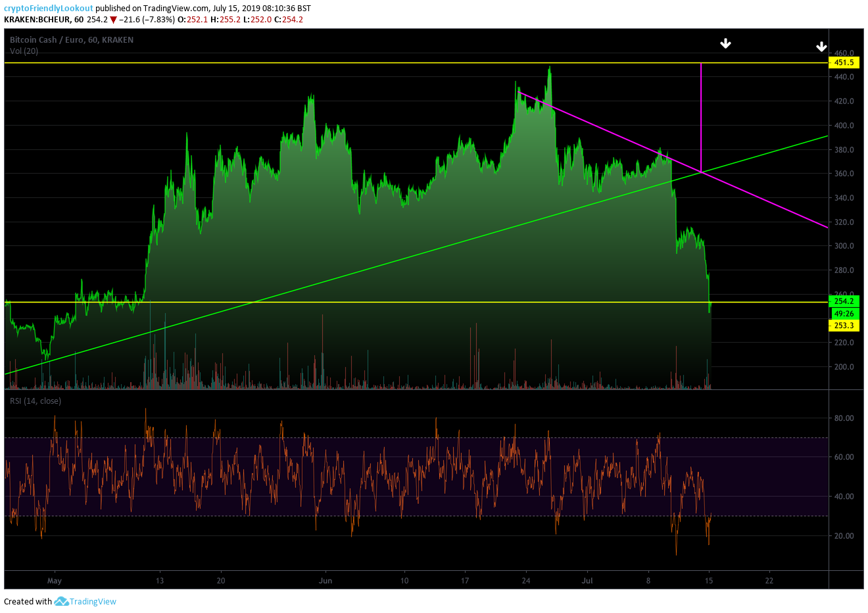The height and width of the screenshot is (613, 868).
Task: Click the 60.00 RSI axis label
Action: (844, 457)
